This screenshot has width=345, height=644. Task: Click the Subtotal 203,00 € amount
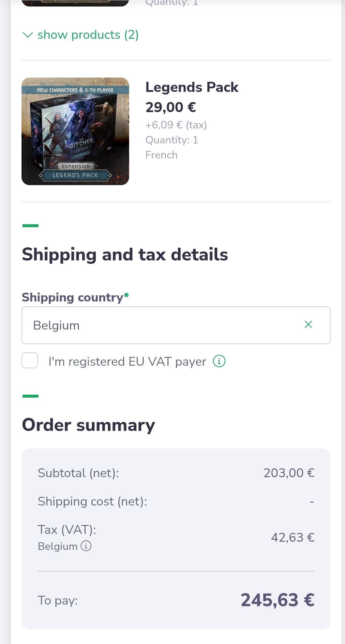point(289,473)
